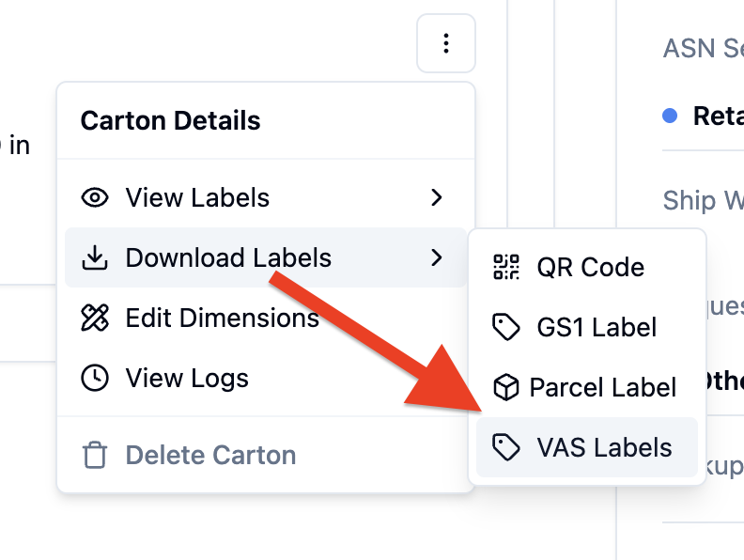Image resolution: width=744 pixels, height=560 pixels.
Task: Click the QR code grid icon
Action: click(x=506, y=267)
